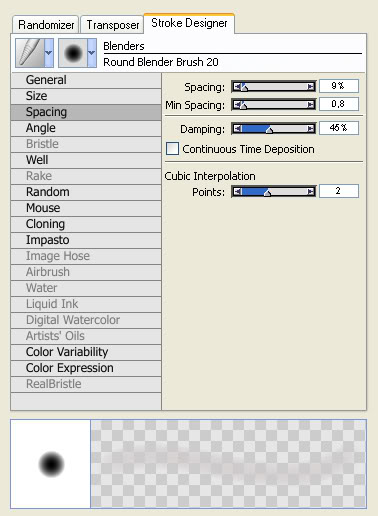Viewport: 378px width, 516px height.
Task: Select the General settings category
Action: [x=86, y=80]
